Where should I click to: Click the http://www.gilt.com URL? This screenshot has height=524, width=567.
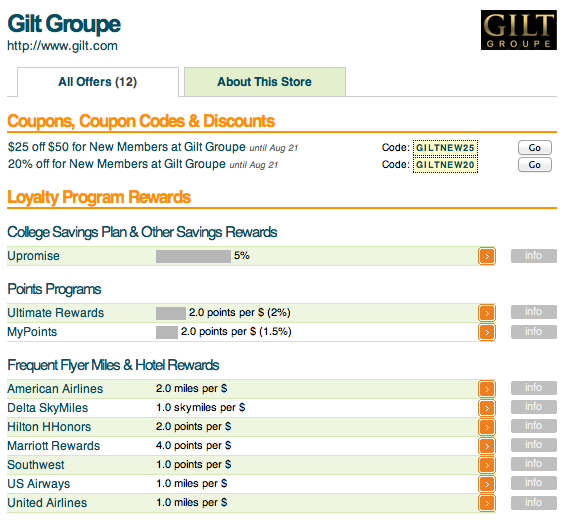63,46
